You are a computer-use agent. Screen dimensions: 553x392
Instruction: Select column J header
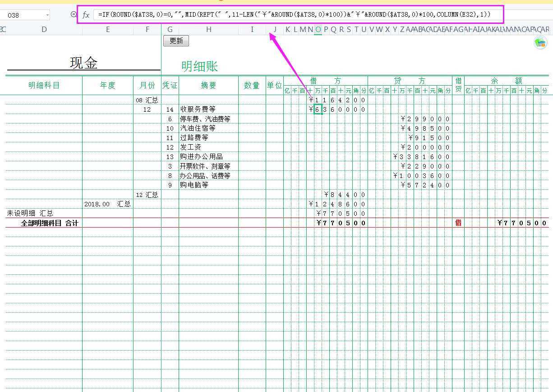click(x=275, y=30)
